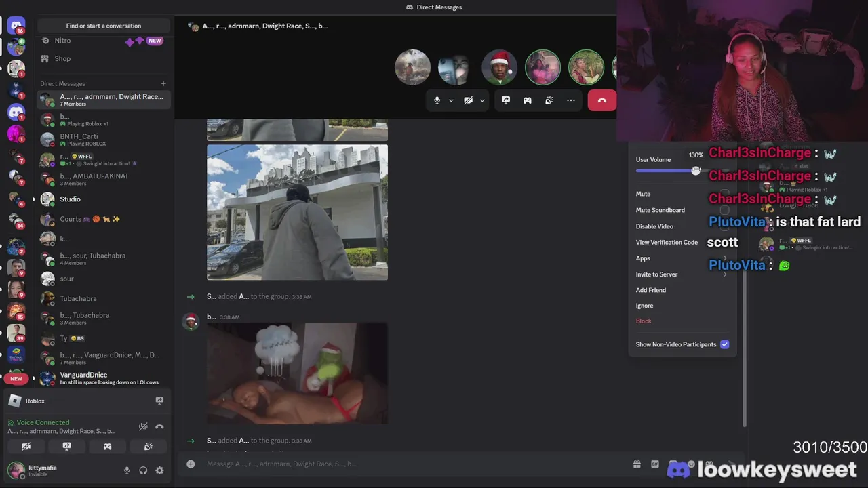Image resolution: width=868 pixels, height=488 pixels.
Task: Disconnect with the red hang-up button
Action: [601, 100]
